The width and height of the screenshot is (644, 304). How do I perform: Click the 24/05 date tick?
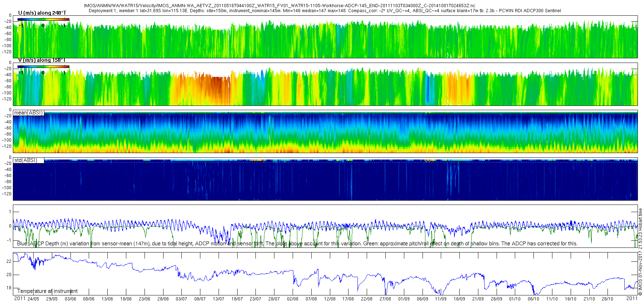tap(33, 299)
